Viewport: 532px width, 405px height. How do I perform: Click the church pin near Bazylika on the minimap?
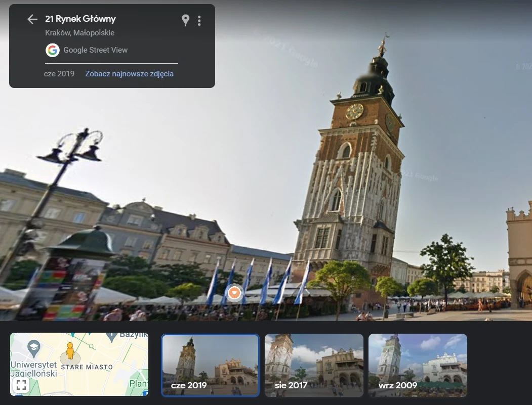[110, 335]
